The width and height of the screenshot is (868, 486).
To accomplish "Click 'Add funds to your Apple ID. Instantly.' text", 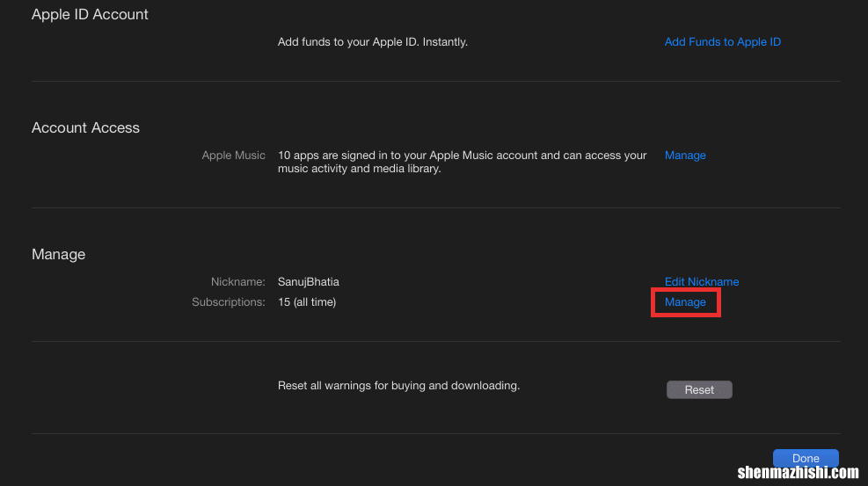I will click(373, 42).
